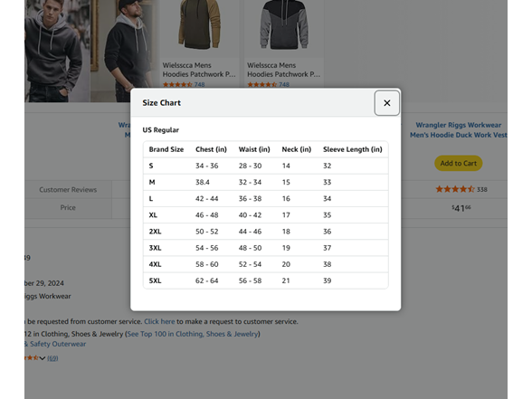Screen dimensions: 532x399
Task: Click sleeve length value '39'
Action: click(x=328, y=280)
